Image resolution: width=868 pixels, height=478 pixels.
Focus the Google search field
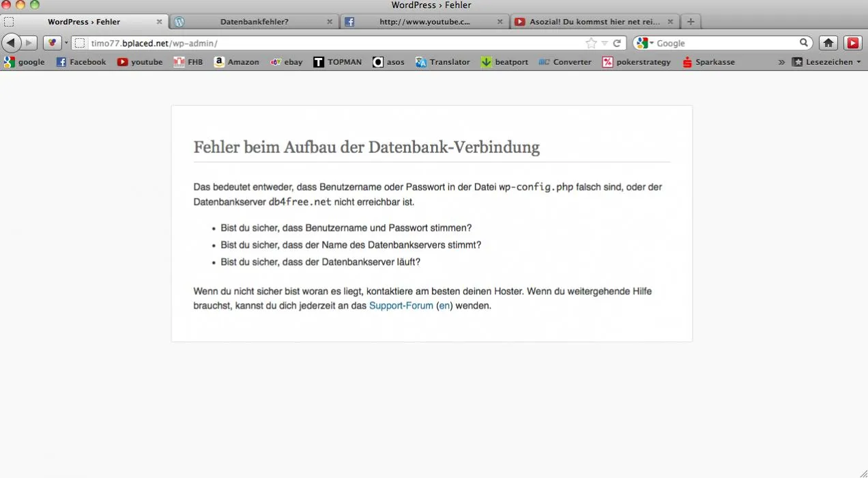pyautogui.click(x=726, y=43)
